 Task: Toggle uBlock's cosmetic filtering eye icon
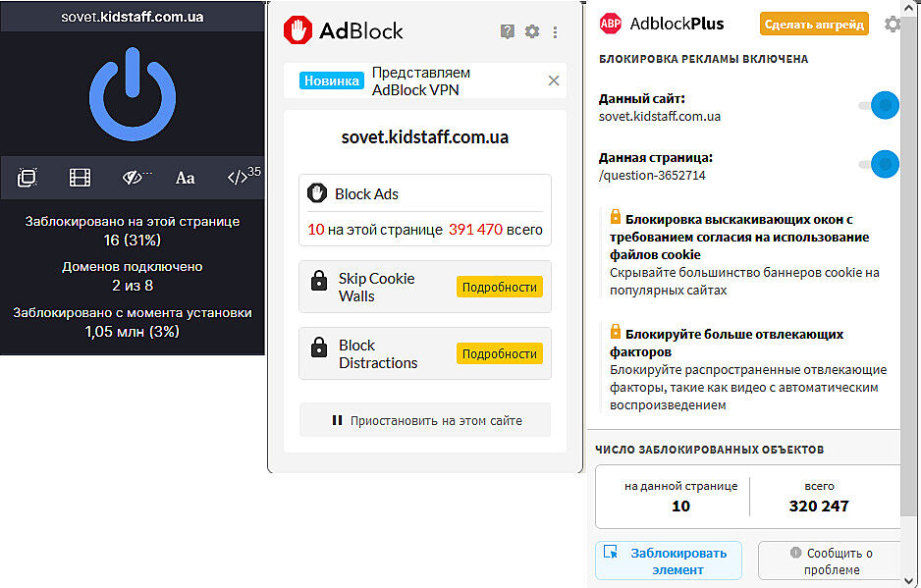pyautogui.click(x=135, y=178)
